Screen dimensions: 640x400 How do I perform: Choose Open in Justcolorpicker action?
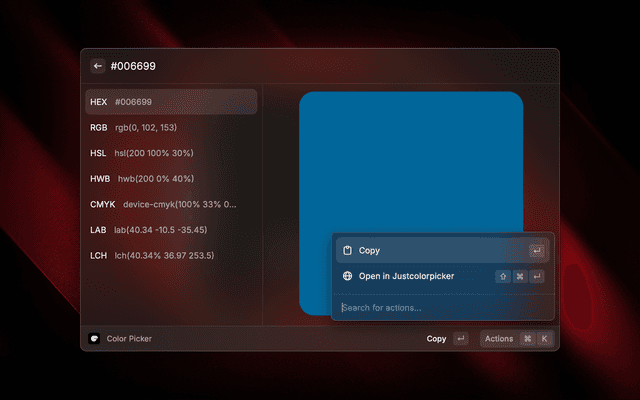click(x=442, y=276)
